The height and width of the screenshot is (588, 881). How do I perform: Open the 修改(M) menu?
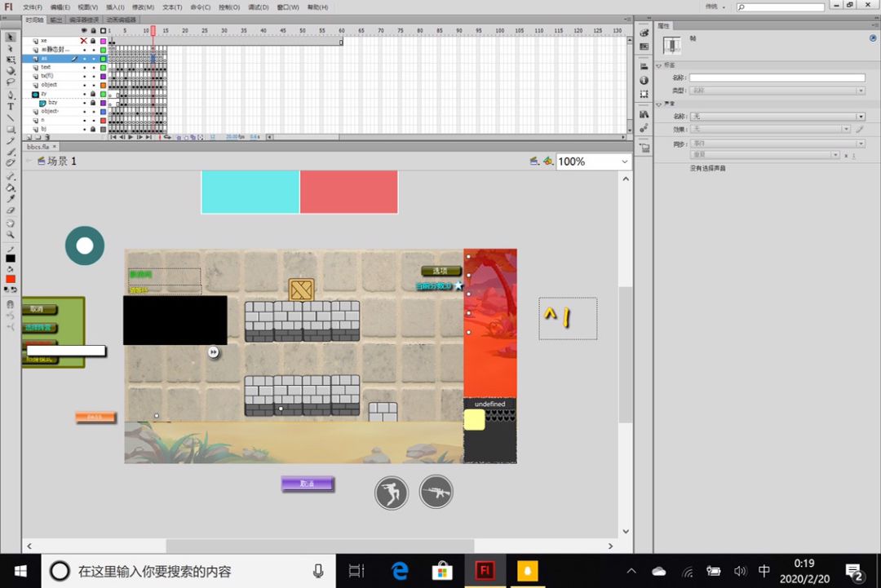coord(144,7)
